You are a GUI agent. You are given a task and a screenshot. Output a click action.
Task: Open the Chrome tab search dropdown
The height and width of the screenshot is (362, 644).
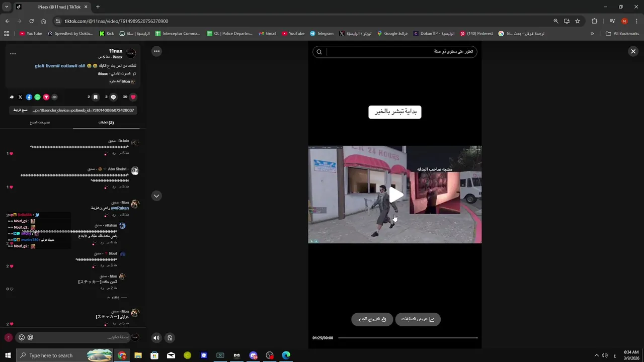tap(7, 7)
